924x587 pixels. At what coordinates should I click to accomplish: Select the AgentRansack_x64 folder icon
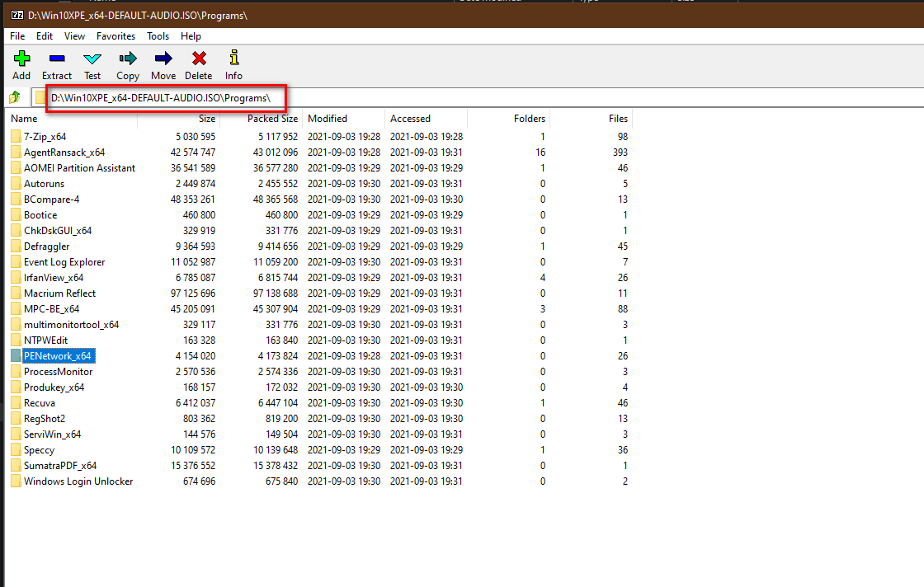[x=16, y=153]
